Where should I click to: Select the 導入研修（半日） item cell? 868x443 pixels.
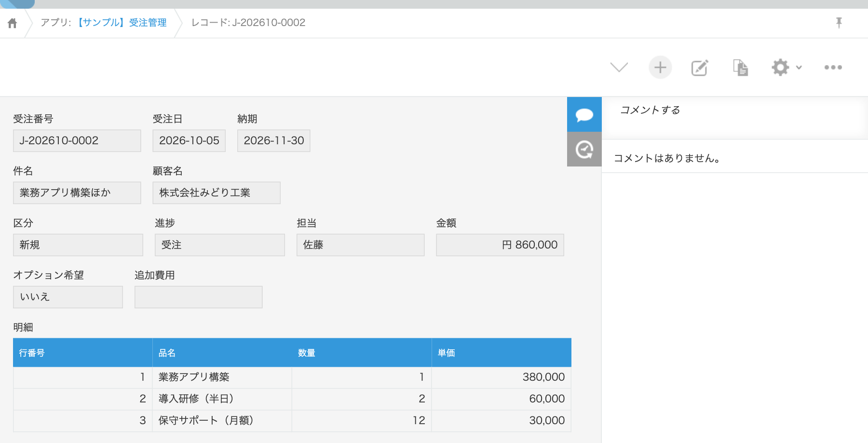point(222,399)
